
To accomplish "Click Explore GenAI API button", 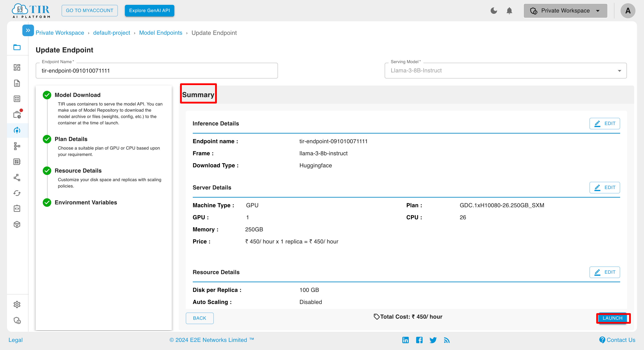I will pos(149,11).
